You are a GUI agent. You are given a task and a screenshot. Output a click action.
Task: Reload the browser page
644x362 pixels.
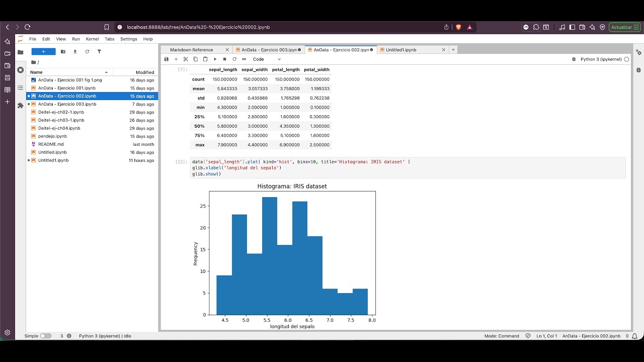28,27
